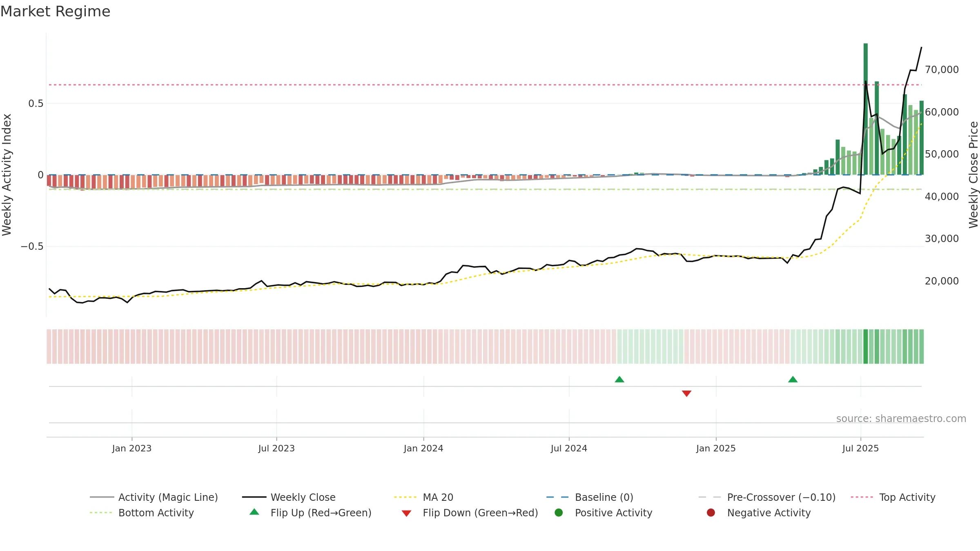Click the Jul 2023 axis label
980x551 pixels.
[276, 449]
